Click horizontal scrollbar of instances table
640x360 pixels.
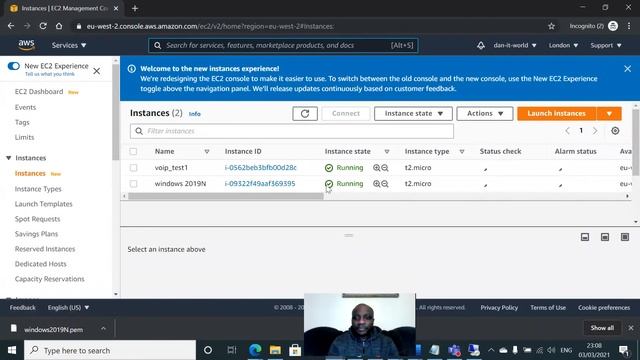[226, 196]
